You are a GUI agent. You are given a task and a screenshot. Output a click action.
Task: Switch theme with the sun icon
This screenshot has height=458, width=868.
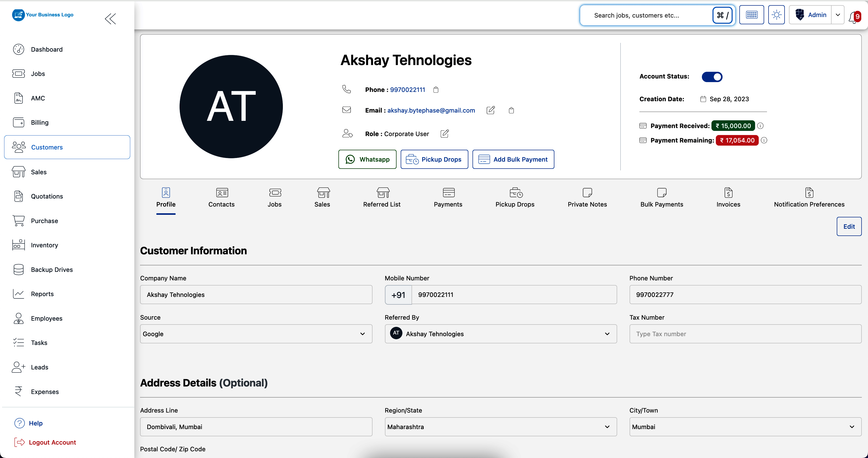[776, 15]
